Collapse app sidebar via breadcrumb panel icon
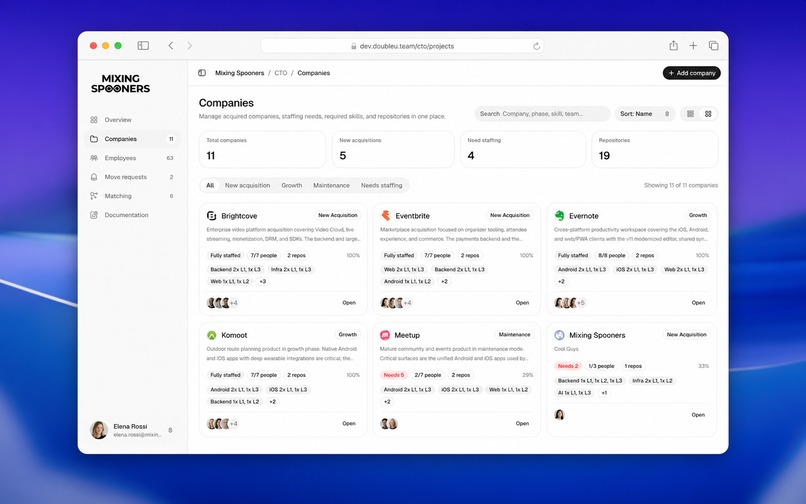Image resolution: width=806 pixels, height=504 pixels. pos(202,73)
